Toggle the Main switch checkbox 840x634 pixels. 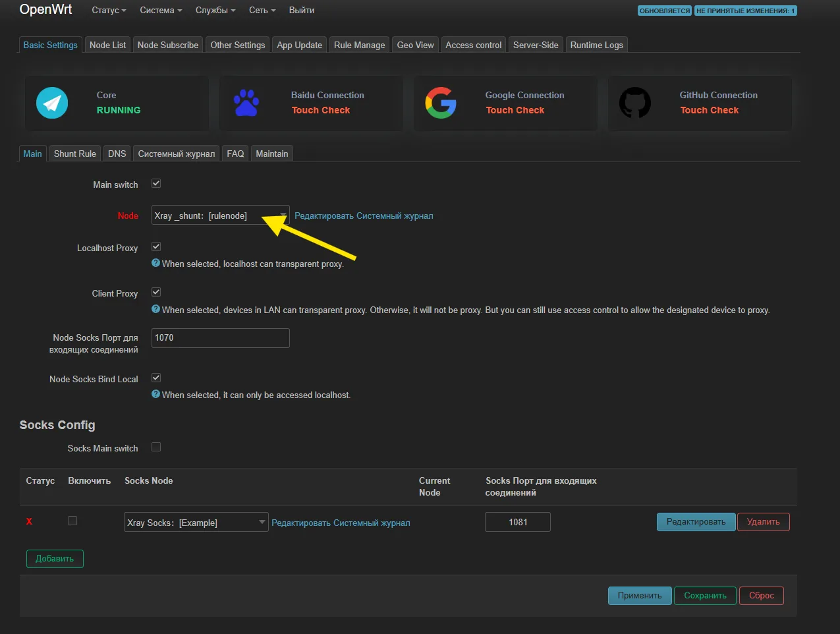[156, 184]
